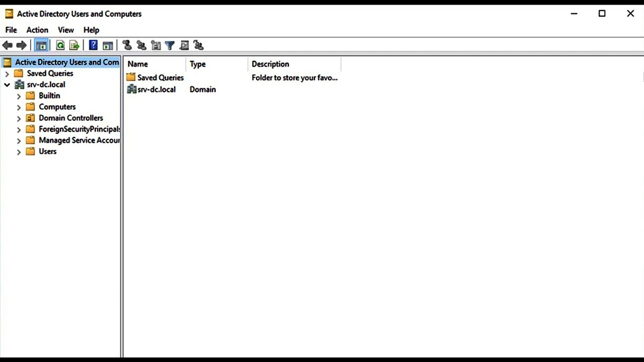Expand the ForeignSecurityPrincipals node

pyautogui.click(x=19, y=129)
